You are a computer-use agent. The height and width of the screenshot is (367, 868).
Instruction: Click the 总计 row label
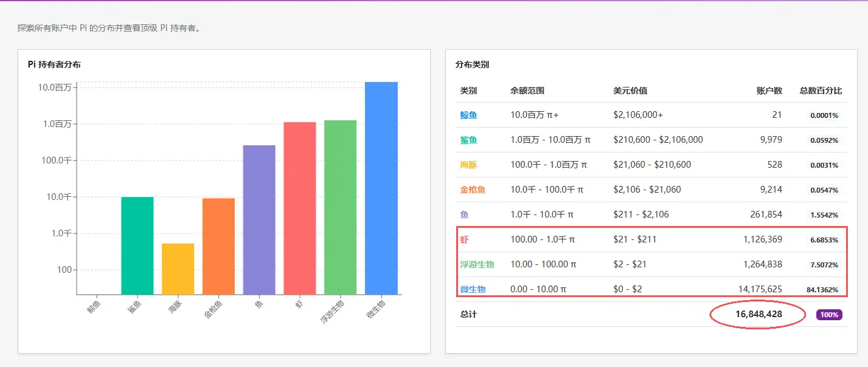tap(468, 315)
